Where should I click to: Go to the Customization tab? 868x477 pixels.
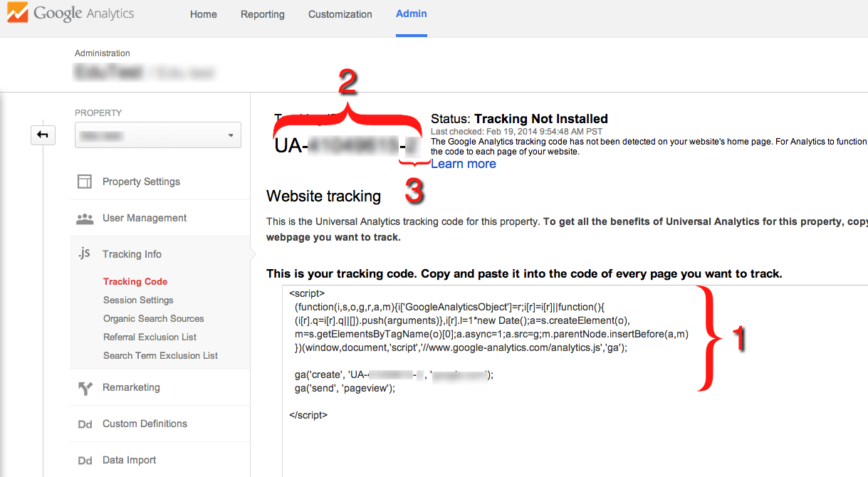[x=340, y=14]
